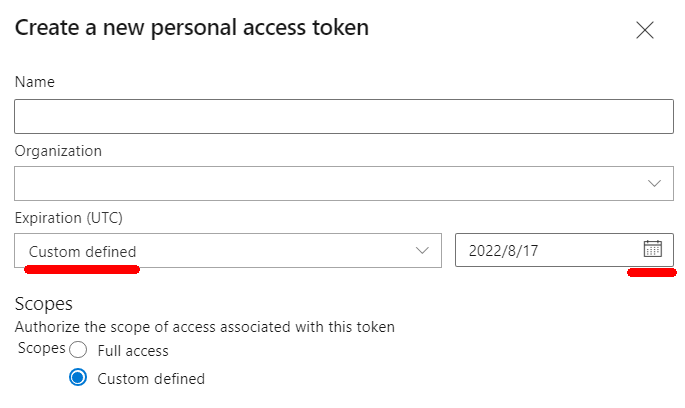Expand the Organization dropdown chevron

click(655, 184)
